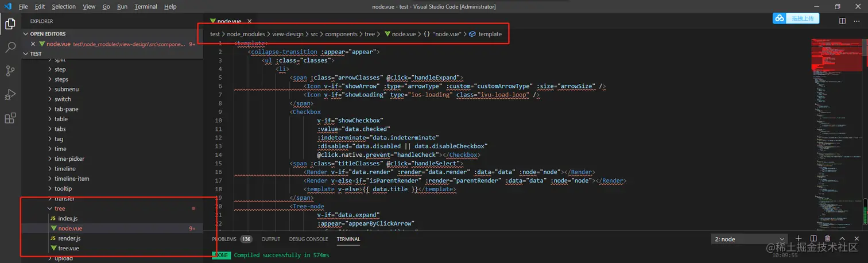Open the File menu
The image size is (868, 263).
click(x=23, y=6)
